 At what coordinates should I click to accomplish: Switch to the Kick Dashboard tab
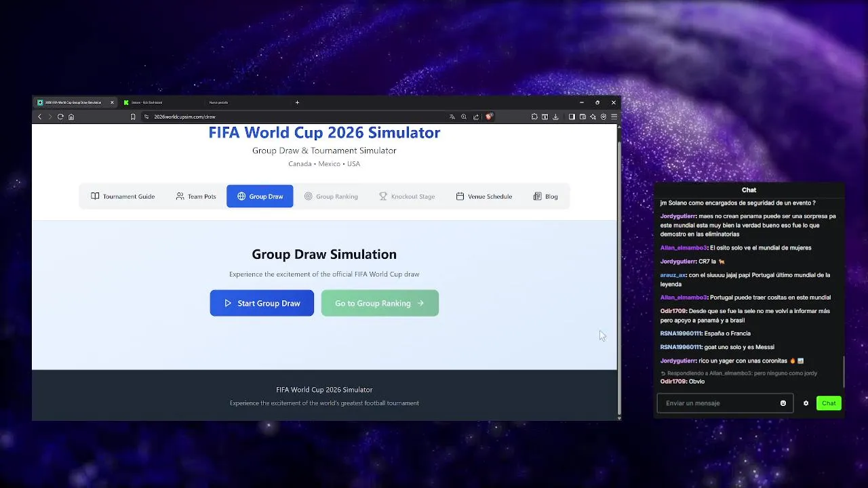161,102
